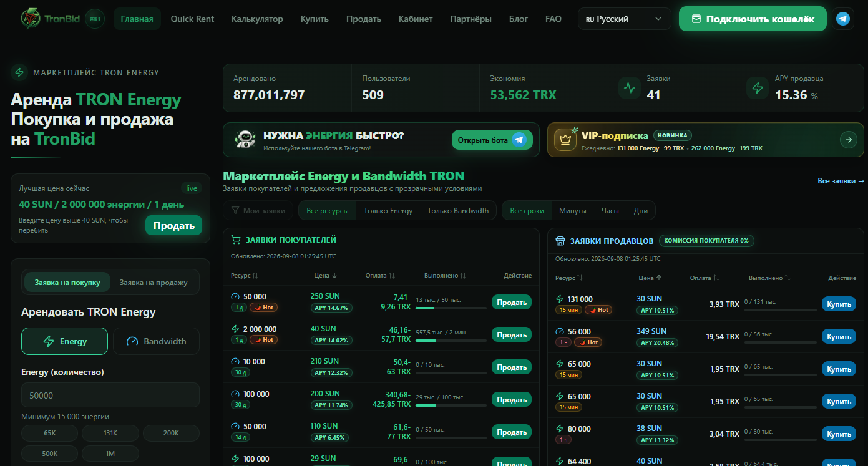Click the gauge icon of buyer 100 000 200 SUN row
Screen dimensions: 868x466
pyautogui.click(x=235, y=394)
